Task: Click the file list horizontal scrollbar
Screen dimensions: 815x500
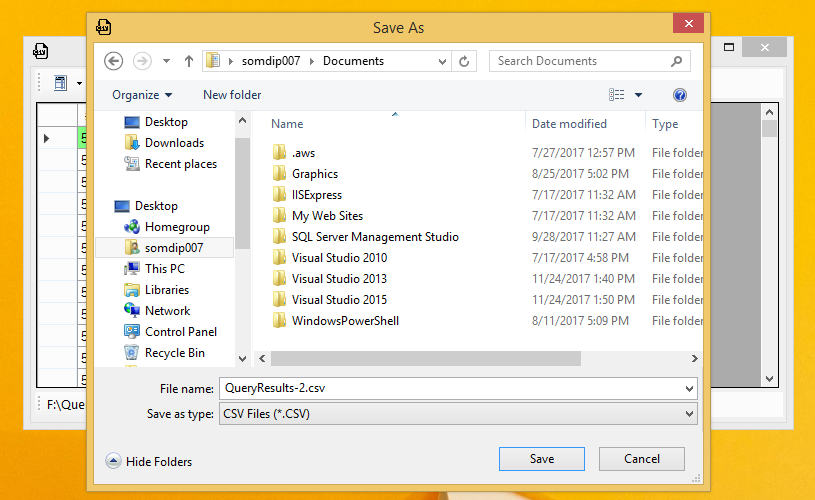Action: pyautogui.click(x=426, y=359)
